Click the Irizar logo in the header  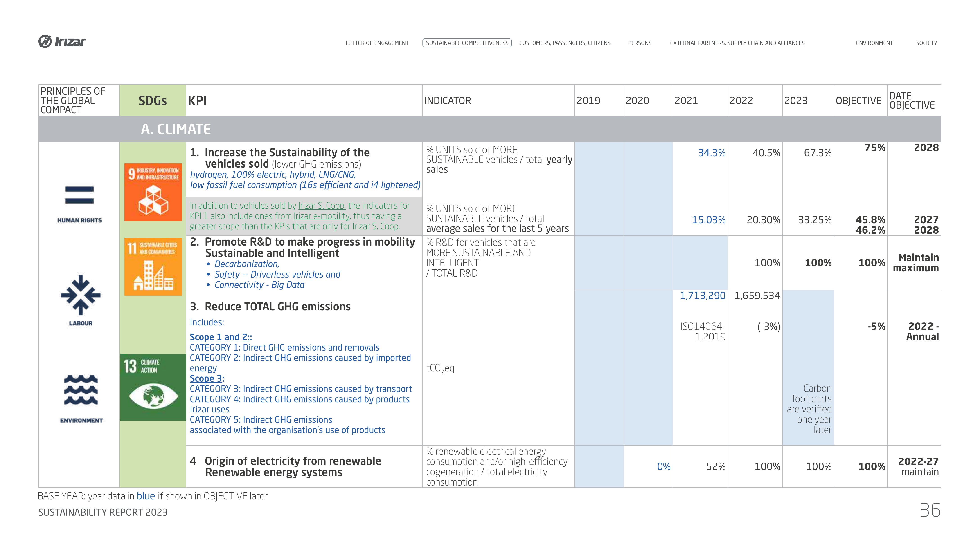[x=62, y=41]
